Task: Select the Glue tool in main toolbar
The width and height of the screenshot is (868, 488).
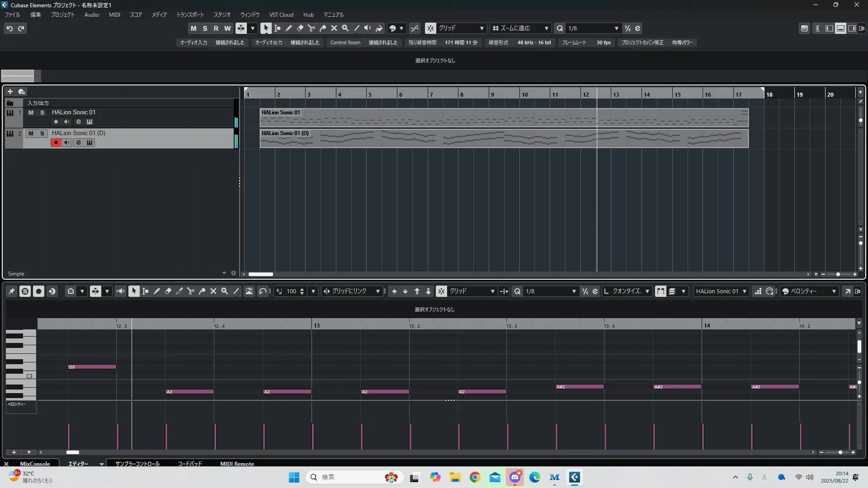Action: 323,28
